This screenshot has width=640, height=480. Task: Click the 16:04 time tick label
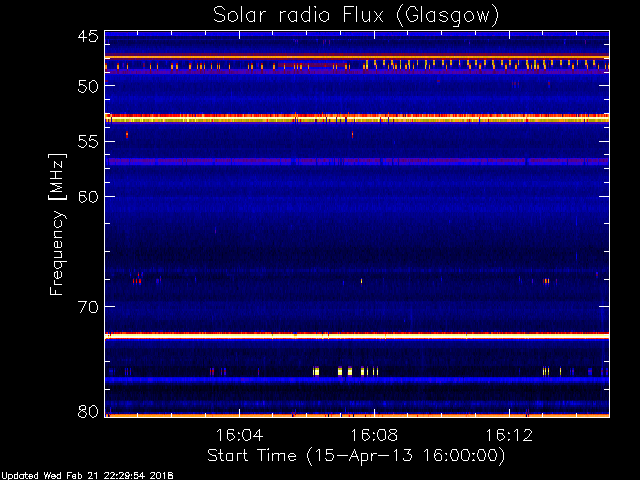[239, 435]
